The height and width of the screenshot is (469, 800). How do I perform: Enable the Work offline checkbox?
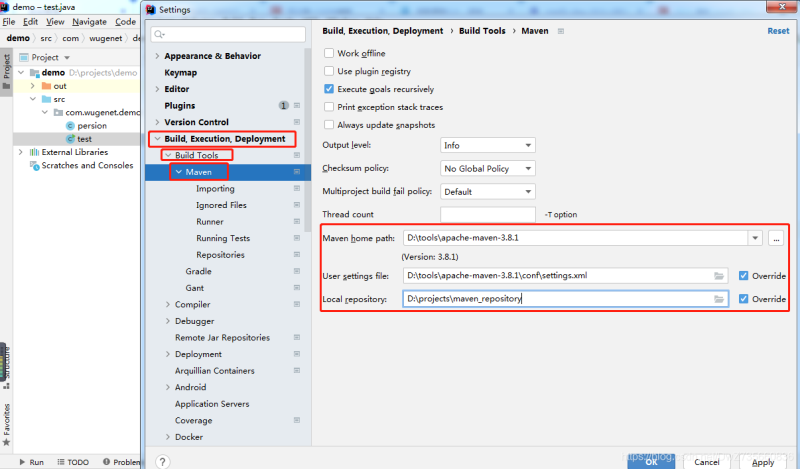pos(329,53)
